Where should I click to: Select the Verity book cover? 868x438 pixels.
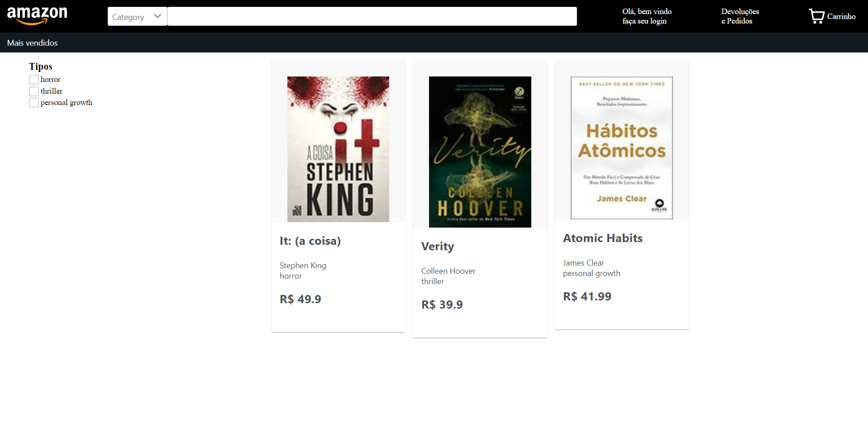coord(480,152)
